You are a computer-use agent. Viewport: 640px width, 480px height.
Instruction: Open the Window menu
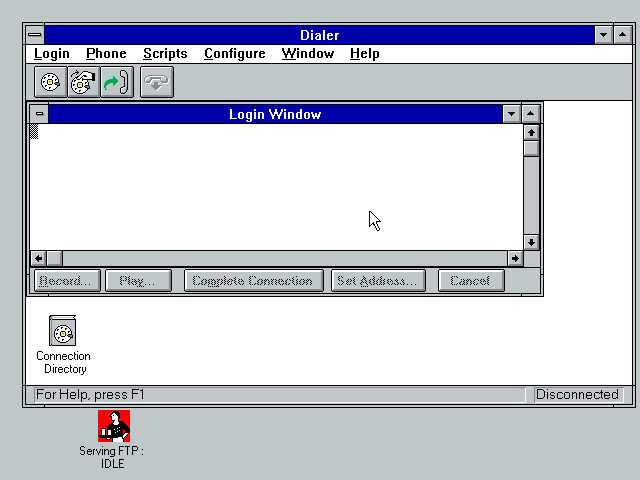308,53
